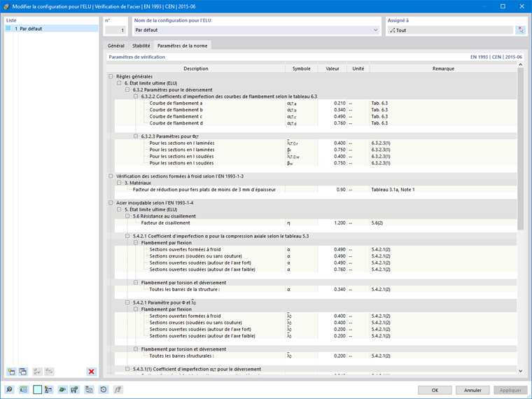
Task: Collapse 5.4.3.1(1) Coefficient d'imperfection αLT node
Action: point(127,369)
